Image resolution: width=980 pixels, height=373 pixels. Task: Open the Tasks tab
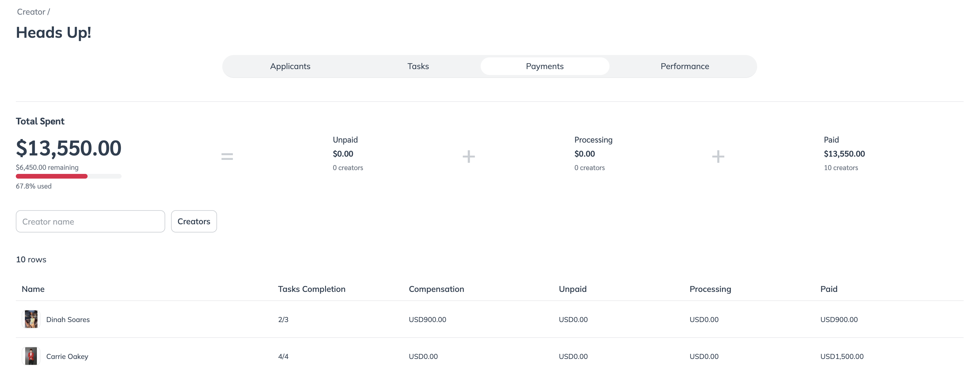418,66
